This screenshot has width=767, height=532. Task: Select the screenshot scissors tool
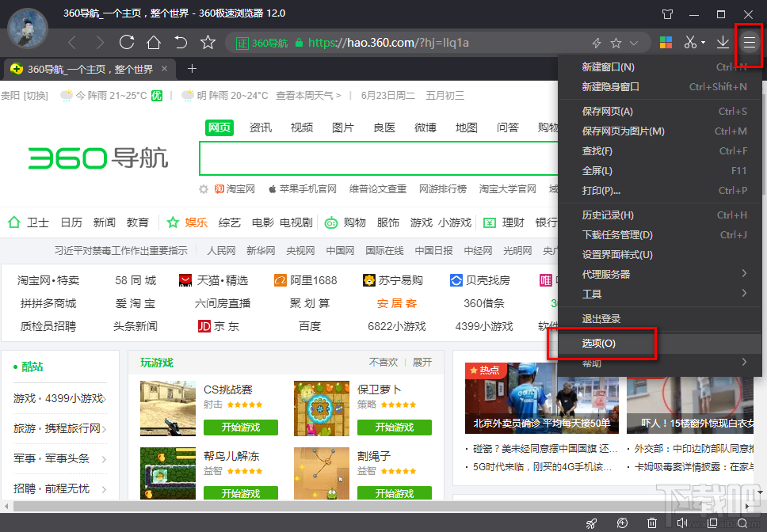coord(692,42)
